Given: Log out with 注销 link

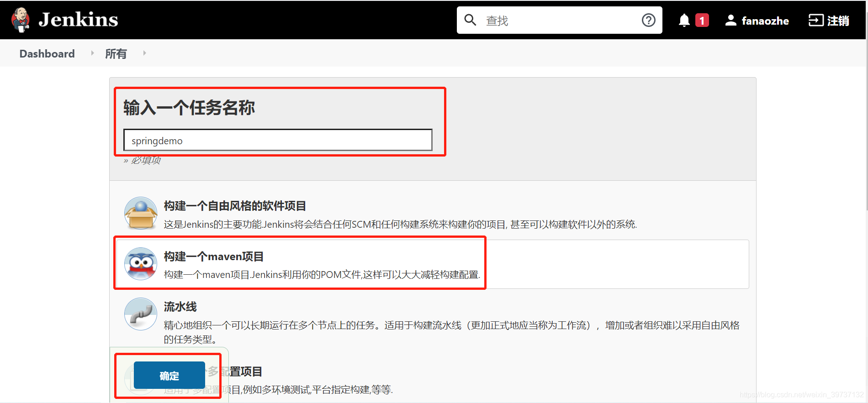Looking at the screenshot, I should click(x=838, y=21).
